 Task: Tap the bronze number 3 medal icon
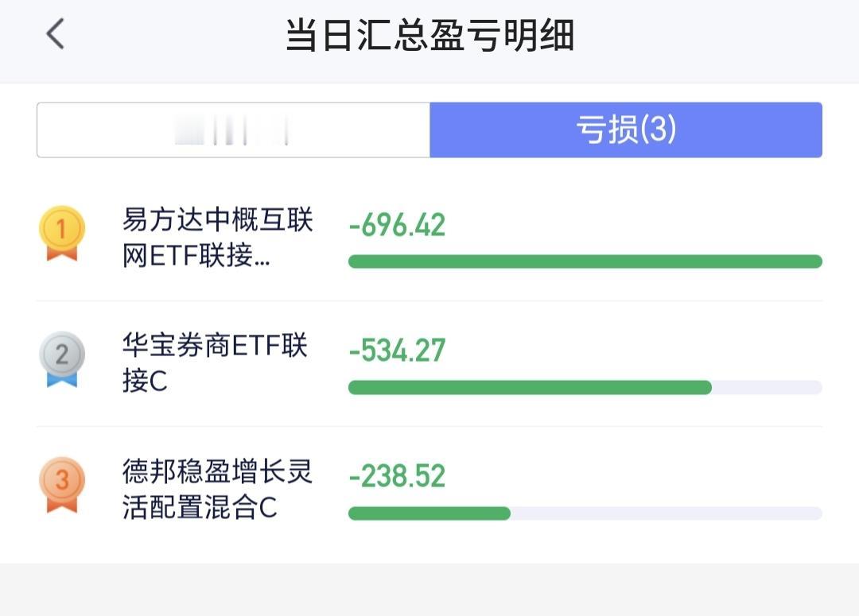tap(62, 485)
